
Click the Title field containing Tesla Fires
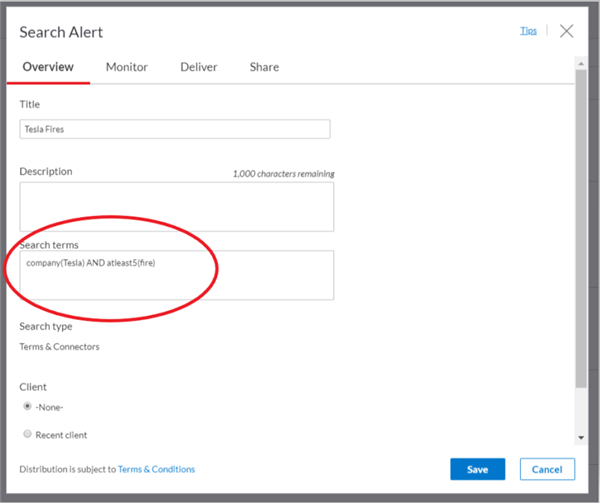(x=175, y=129)
